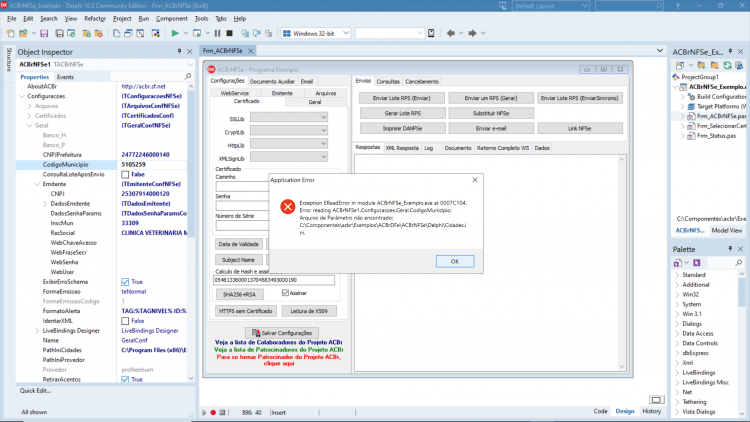Expand the Build Configurations project node
750x422 pixels.
pos(683,97)
